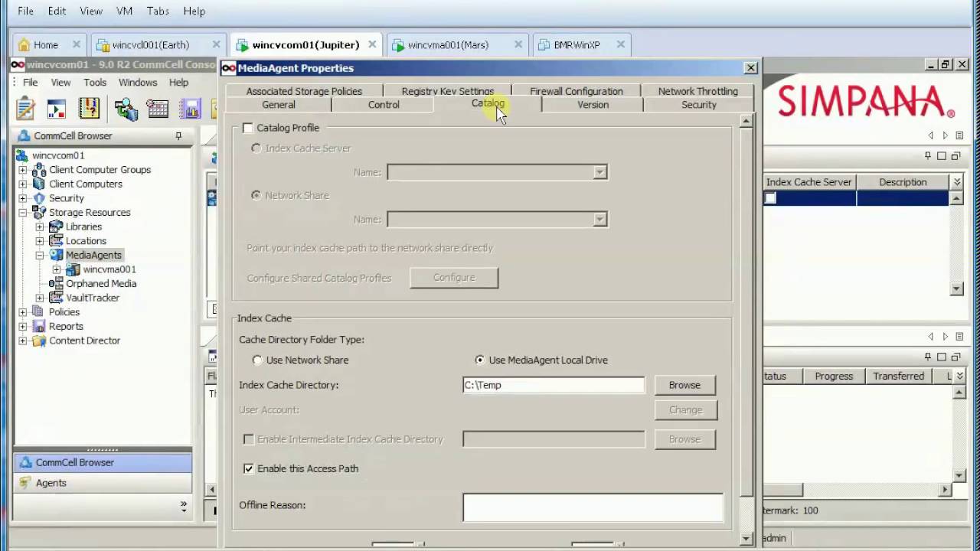This screenshot has width=980, height=551.
Task: Switch to the General tab
Action: pos(279,105)
